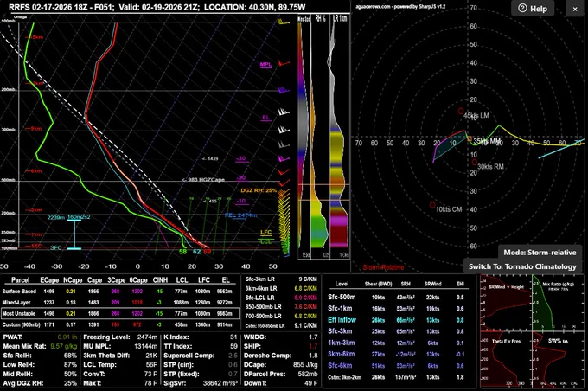Click the DParcel Pres: label

265,374
